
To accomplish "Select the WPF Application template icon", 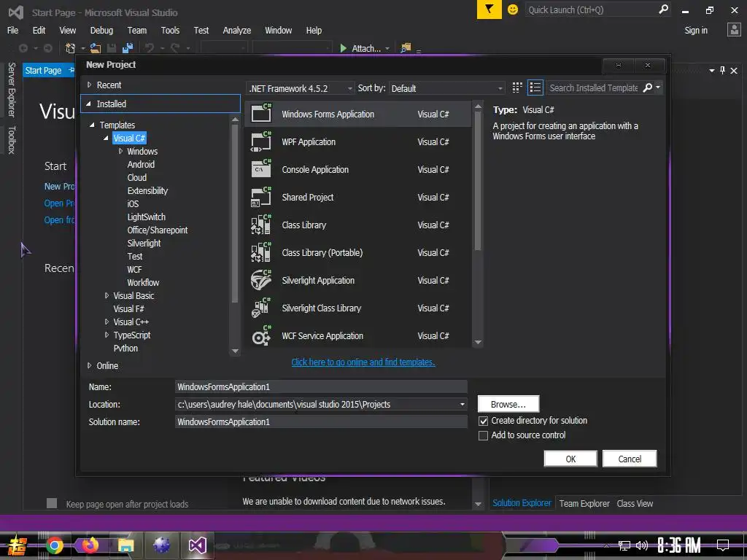I will tap(261, 141).
